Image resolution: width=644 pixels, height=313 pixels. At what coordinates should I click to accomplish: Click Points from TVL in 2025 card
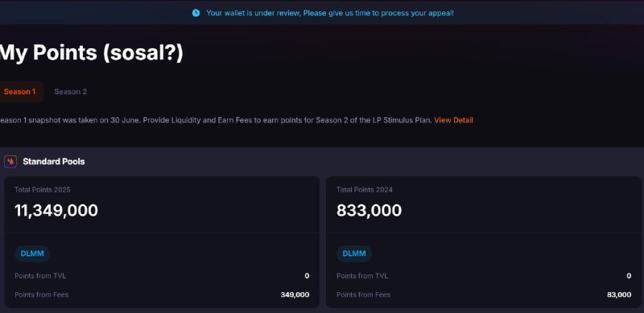coord(40,276)
